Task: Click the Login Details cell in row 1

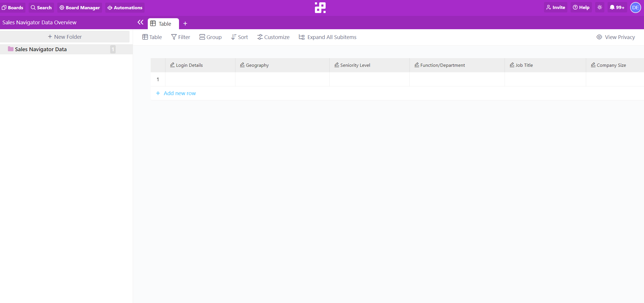Action: point(200,79)
